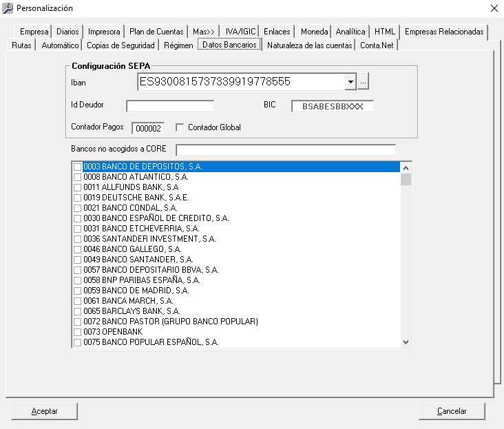Click the Personalización wrench title icon
This screenshot has width=504, height=429.
tap(7, 8)
